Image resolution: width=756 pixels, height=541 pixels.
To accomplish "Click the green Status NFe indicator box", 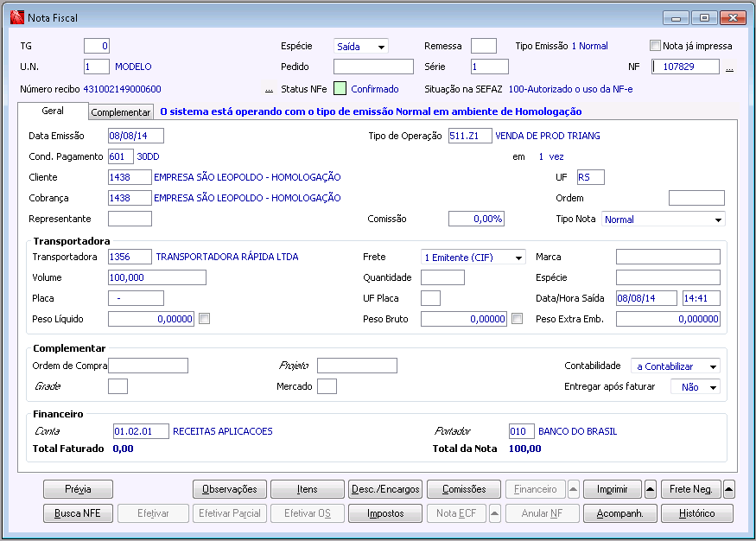I will click(340, 88).
